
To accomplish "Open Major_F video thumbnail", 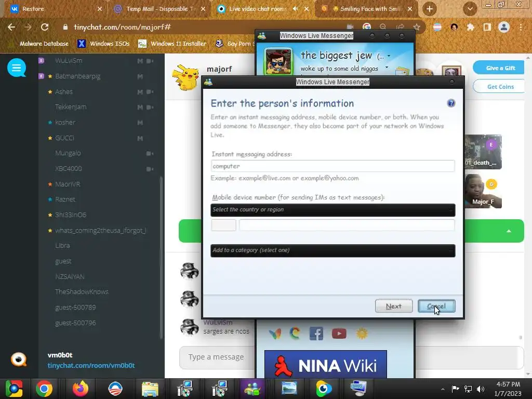I will pyautogui.click(x=483, y=191).
